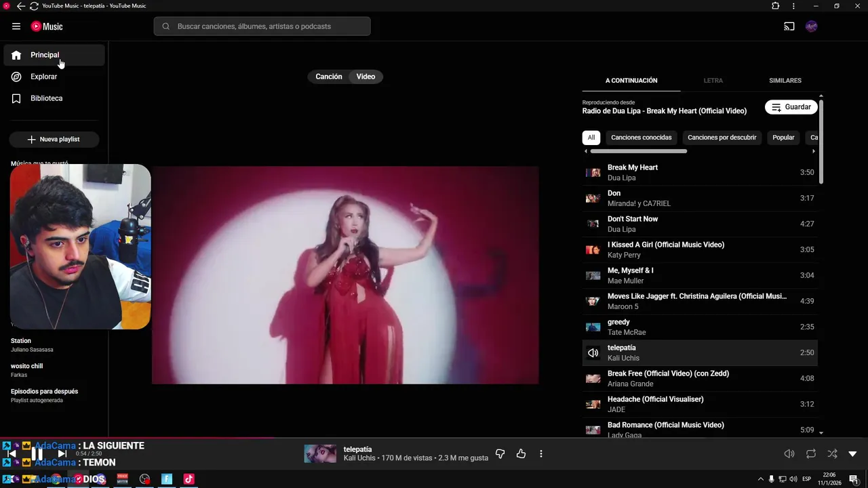Image resolution: width=868 pixels, height=488 pixels.
Task: Click the playing telepatía queue row
Action: pyautogui.click(x=700, y=352)
